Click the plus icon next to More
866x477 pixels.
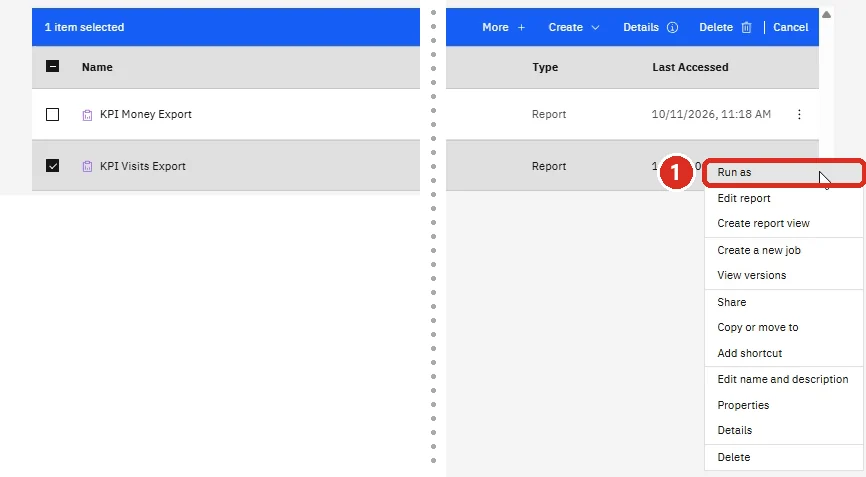tap(521, 27)
